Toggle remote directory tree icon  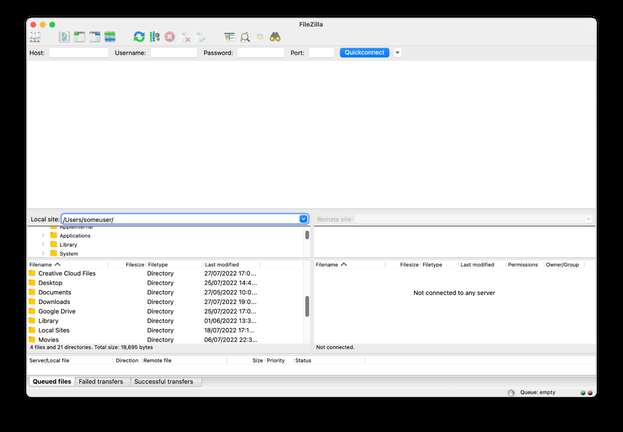(95, 37)
